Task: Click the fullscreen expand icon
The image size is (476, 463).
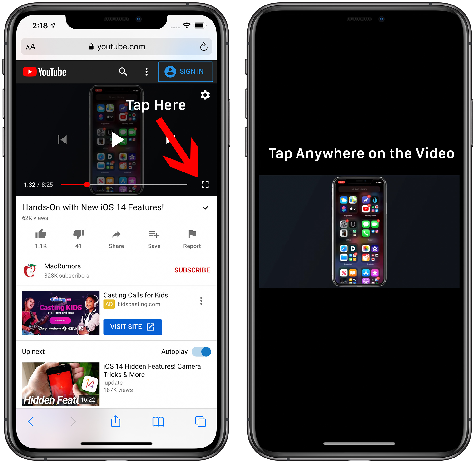Action: (x=204, y=185)
